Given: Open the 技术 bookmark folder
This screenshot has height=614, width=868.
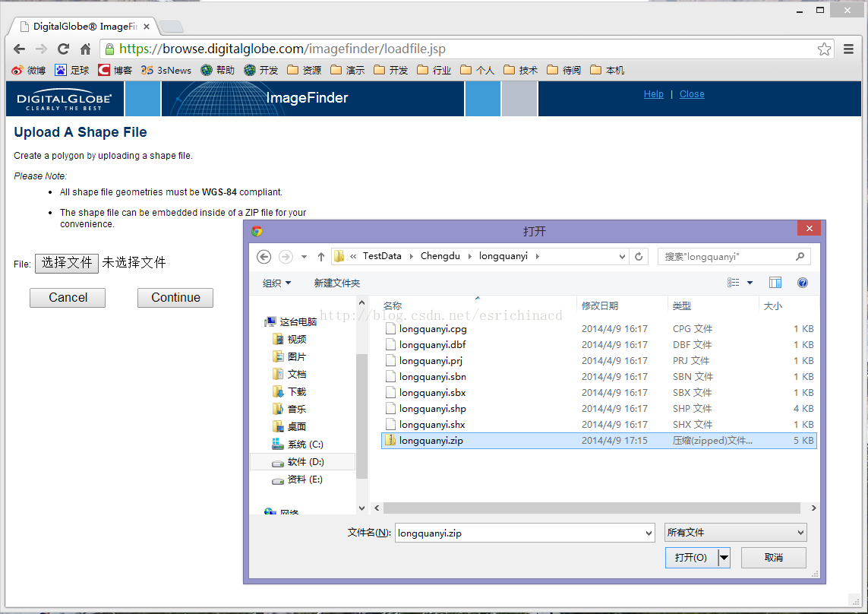Looking at the screenshot, I should pos(520,70).
